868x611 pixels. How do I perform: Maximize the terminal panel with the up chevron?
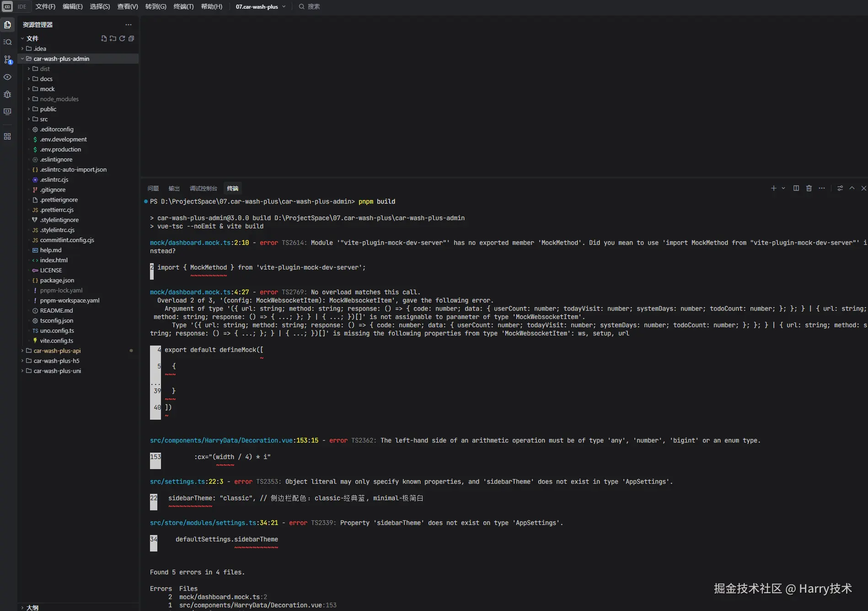click(x=852, y=188)
